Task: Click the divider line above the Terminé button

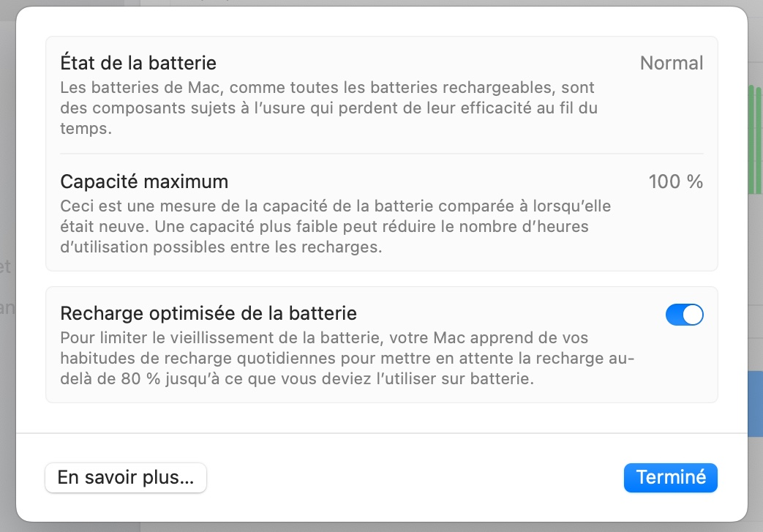Action: point(382,432)
